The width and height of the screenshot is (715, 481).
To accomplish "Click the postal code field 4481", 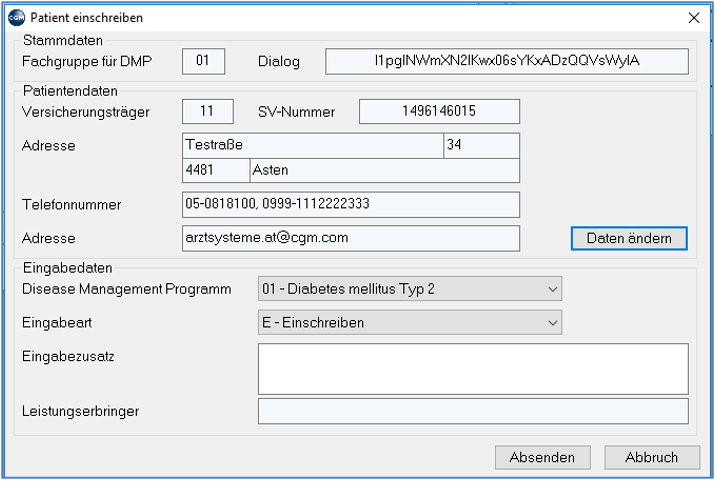I will click(x=216, y=171).
